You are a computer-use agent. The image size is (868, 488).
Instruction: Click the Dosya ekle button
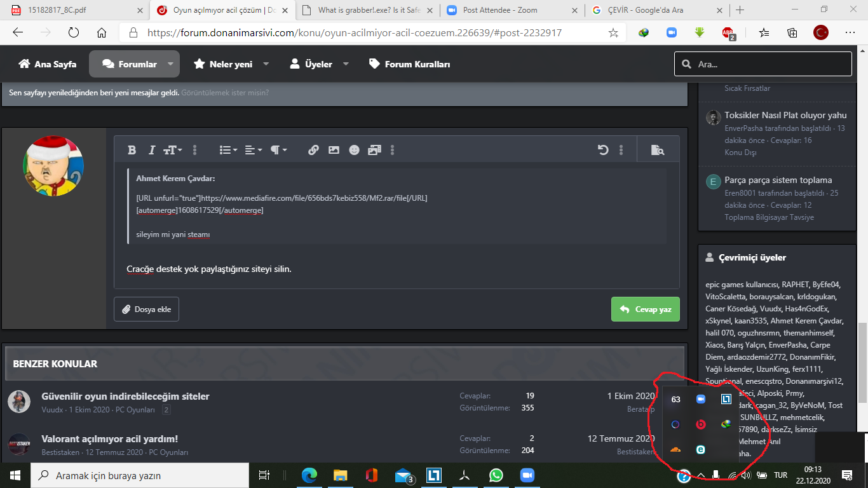146,309
